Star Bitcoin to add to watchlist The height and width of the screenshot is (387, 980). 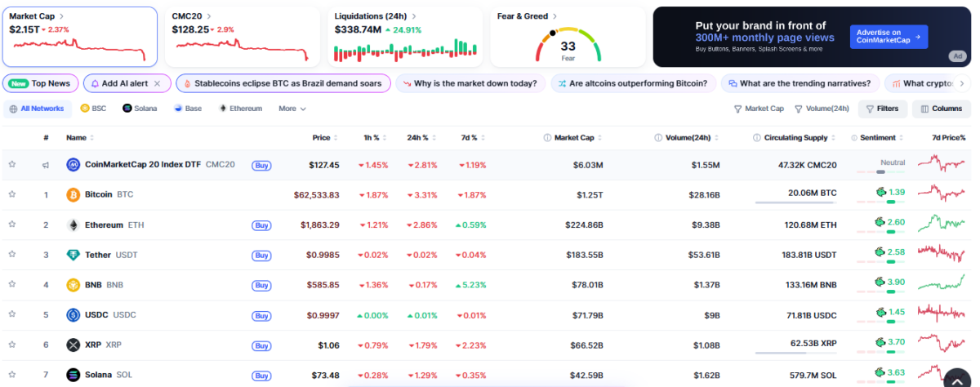[x=12, y=194]
